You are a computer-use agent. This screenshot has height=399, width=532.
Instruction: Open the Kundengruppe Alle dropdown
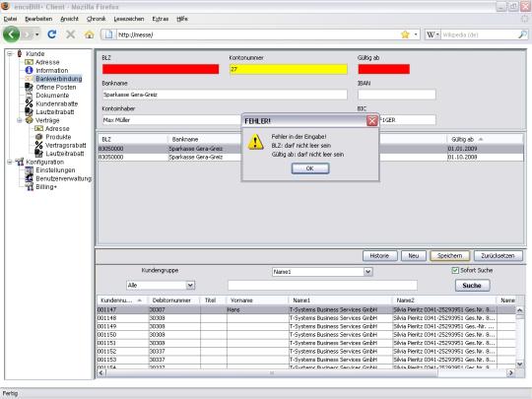(190, 285)
